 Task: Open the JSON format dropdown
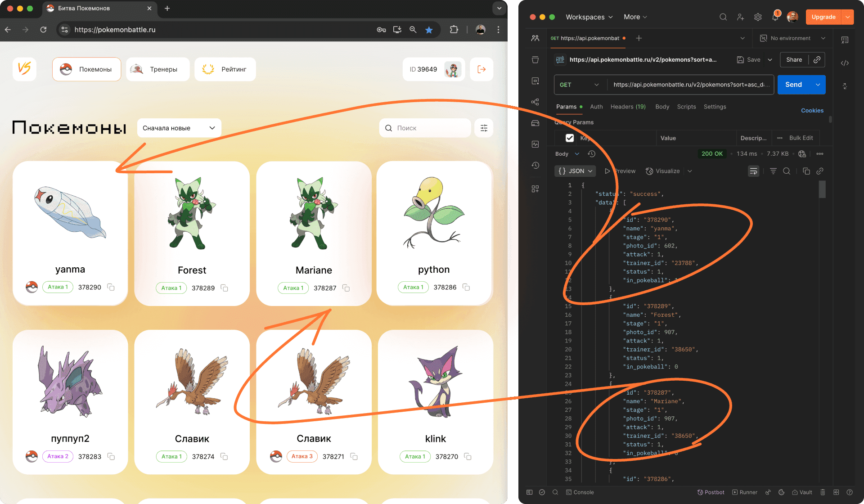point(575,171)
